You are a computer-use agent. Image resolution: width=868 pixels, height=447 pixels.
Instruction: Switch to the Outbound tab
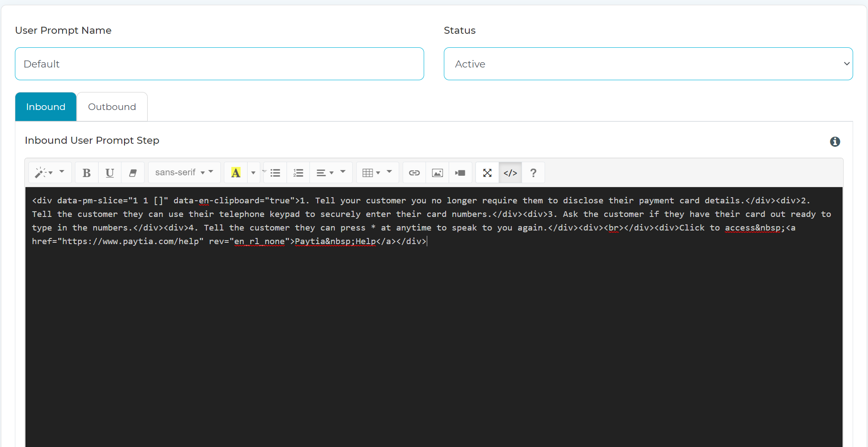point(112,106)
